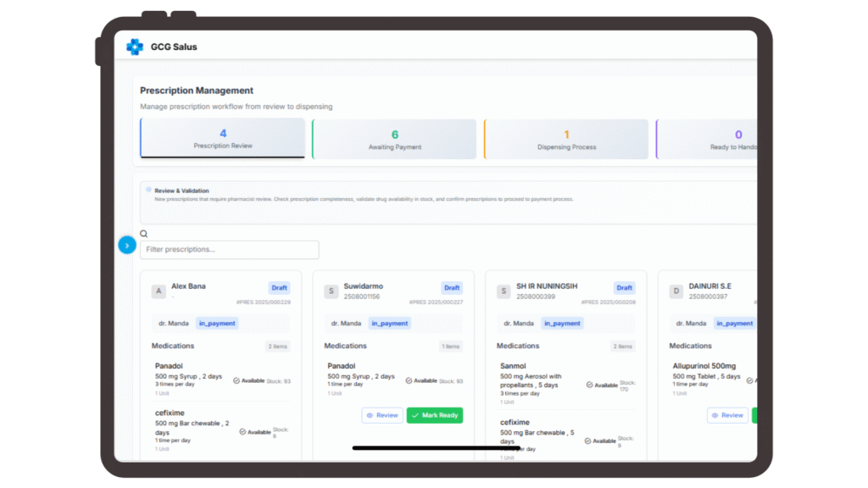Click Review button on Suwidarmo's card
868x488 pixels.
382,415
